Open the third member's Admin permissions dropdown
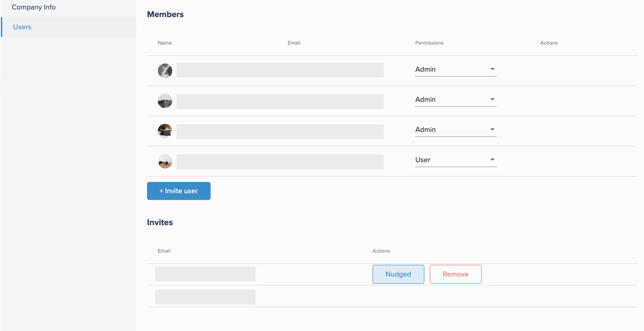The width and height of the screenshot is (644, 331). tap(455, 130)
